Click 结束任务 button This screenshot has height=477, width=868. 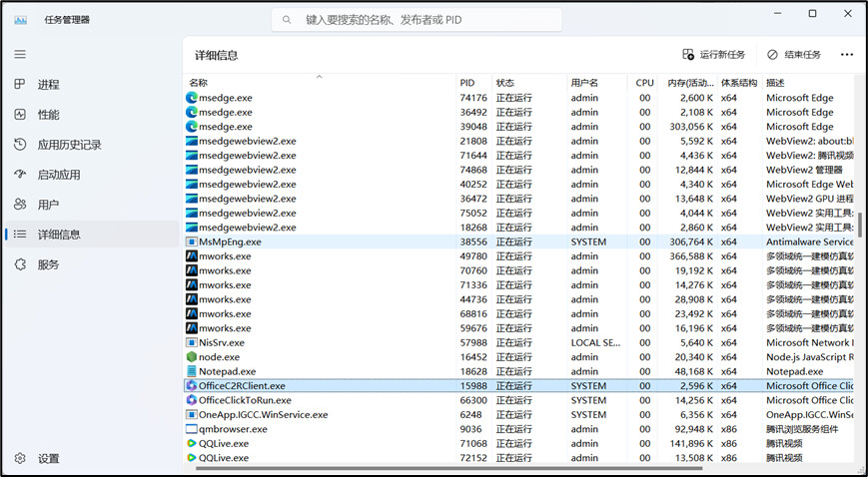click(794, 54)
